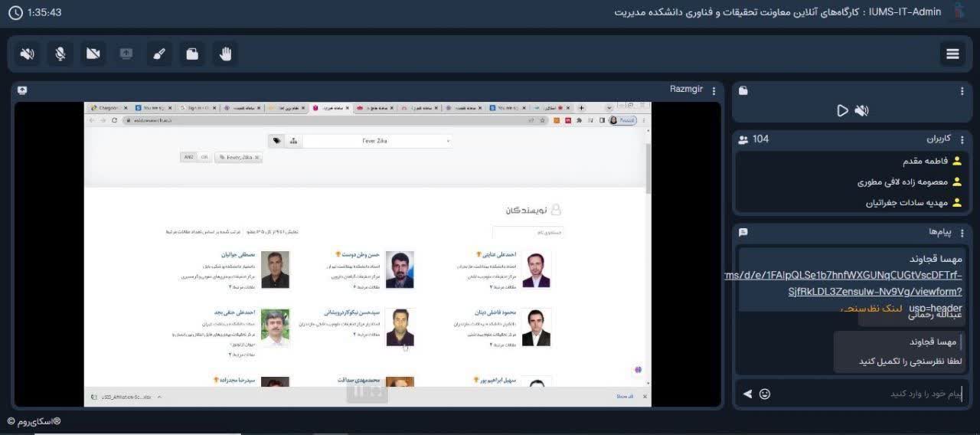This screenshot has height=435, width=980.
Task: Turn on the disabled camera button
Action: (x=93, y=54)
